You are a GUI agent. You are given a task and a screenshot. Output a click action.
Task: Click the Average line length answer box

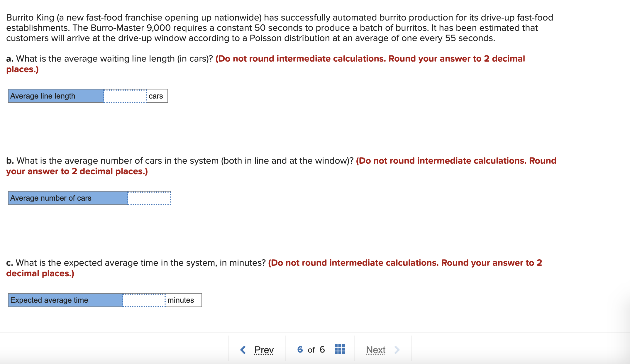click(x=125, y=96)
